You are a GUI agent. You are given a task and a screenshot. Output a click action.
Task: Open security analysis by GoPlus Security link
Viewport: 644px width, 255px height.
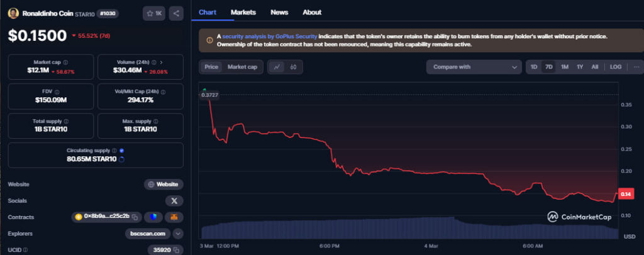click(x=270, y=36)
